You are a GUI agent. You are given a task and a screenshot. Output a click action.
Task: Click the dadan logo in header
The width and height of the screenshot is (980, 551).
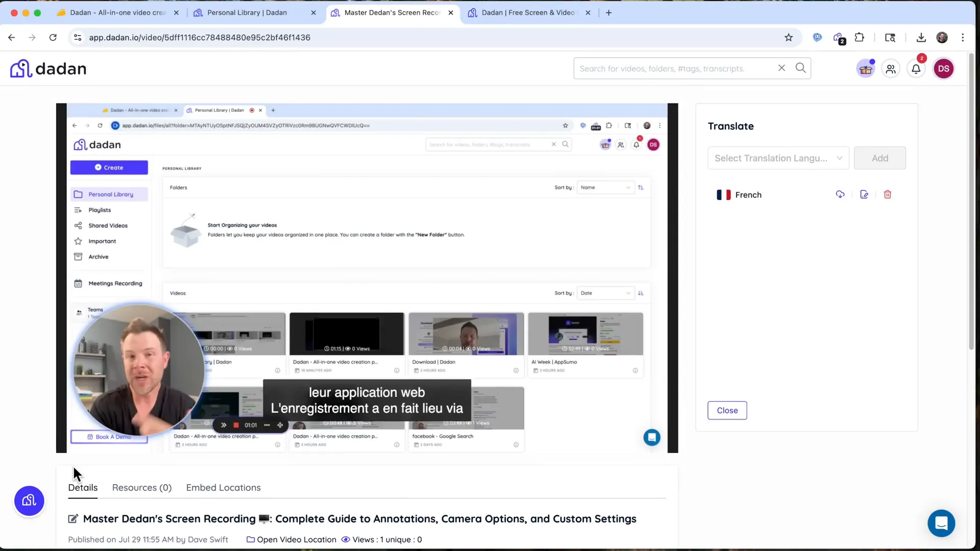pos(48,68)
